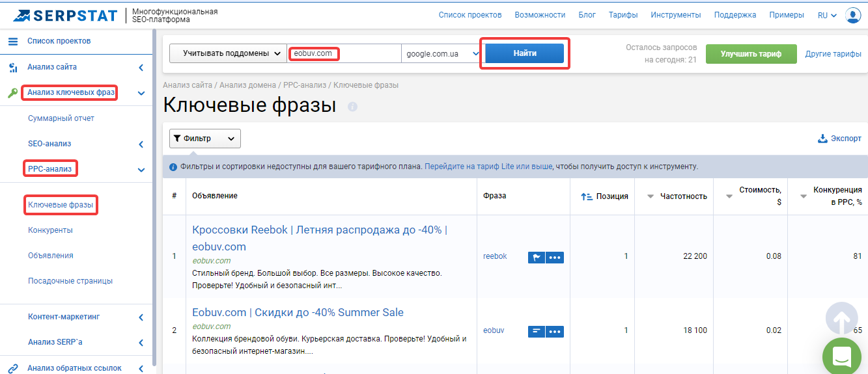Open Возможности in the top menu

540,15
